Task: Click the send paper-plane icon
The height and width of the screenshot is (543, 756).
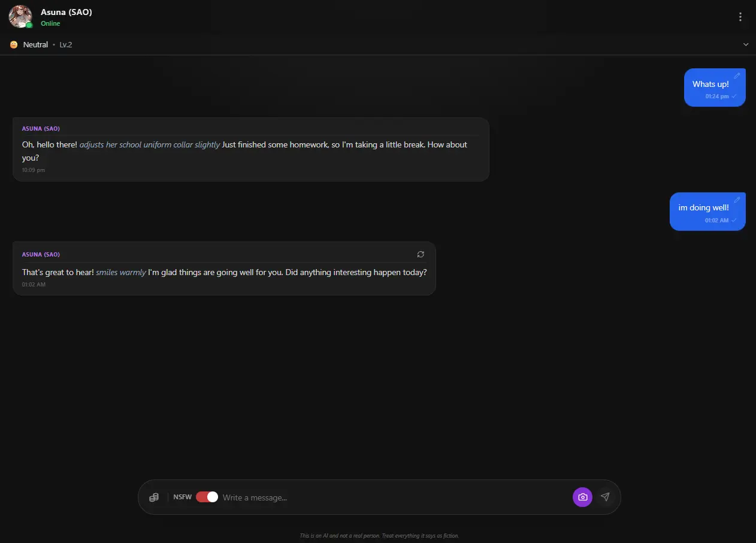Action: (x=605, y=497)
